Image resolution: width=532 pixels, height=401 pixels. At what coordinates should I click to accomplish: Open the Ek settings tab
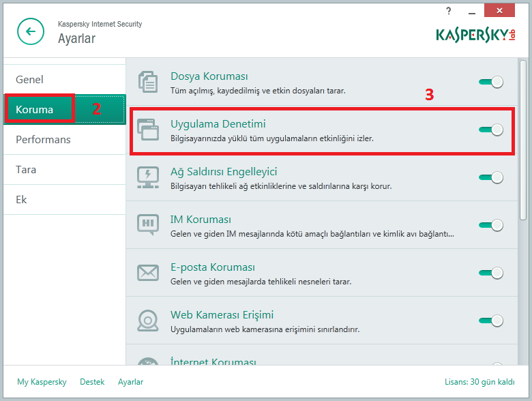click(x=65, y=200)
